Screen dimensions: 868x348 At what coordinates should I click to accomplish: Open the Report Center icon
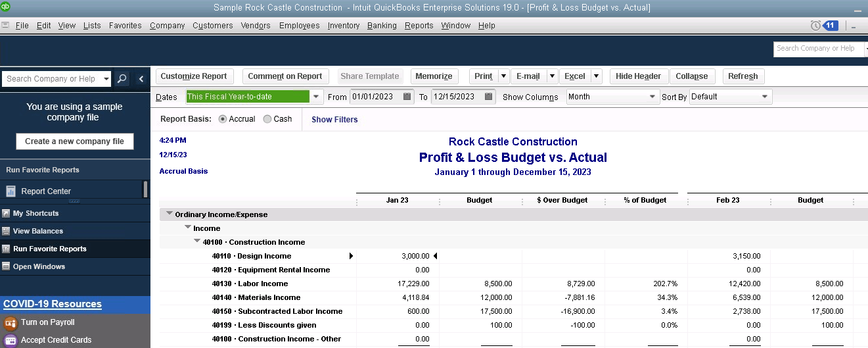[x=11, y=191]
